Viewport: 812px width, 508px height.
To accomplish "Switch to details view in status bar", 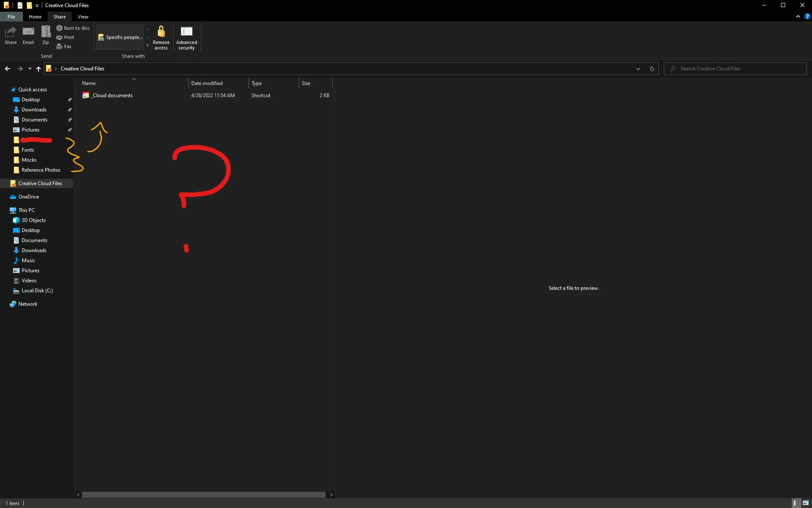I will [794, 503].
